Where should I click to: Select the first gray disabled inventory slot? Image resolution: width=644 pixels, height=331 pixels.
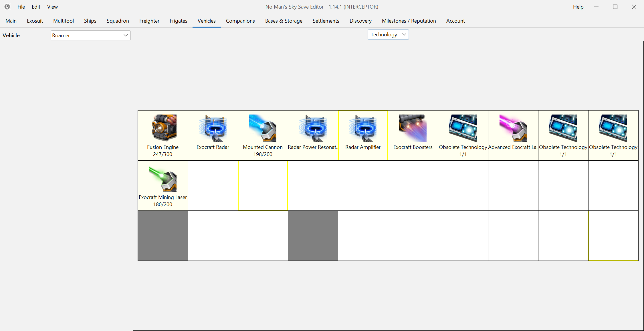coord(163,235)
